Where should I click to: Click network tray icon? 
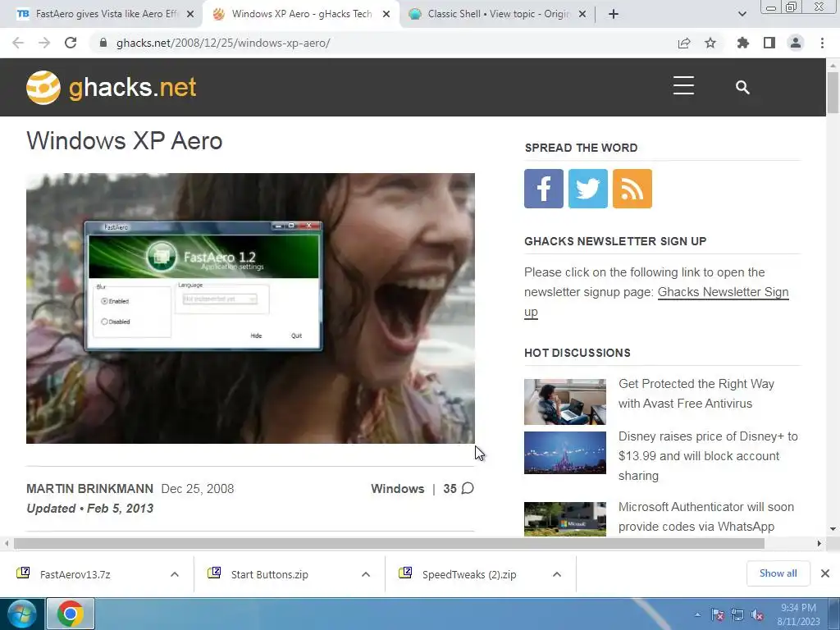pos(737,615)
